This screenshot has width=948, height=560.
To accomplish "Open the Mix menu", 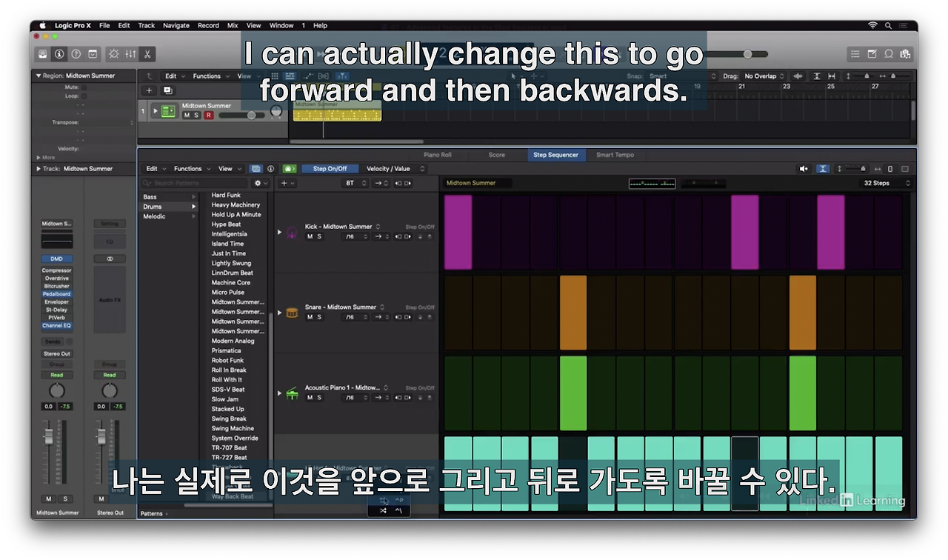I will 233,25.
